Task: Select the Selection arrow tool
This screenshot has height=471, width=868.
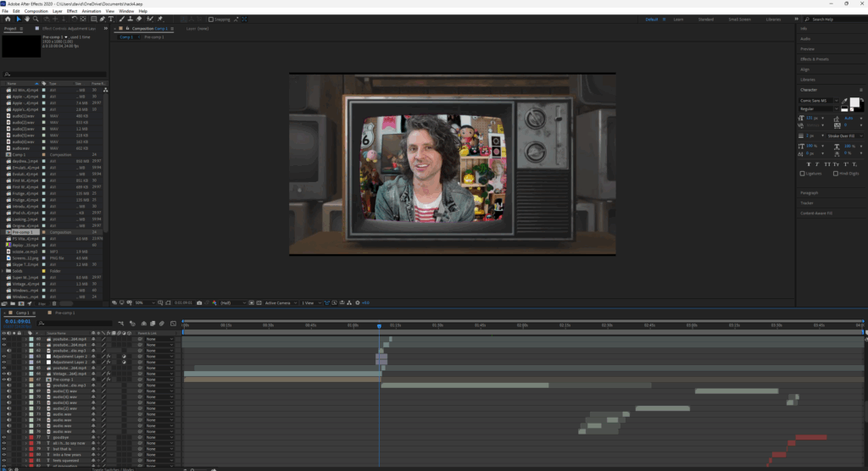Action: pos(19,19)
